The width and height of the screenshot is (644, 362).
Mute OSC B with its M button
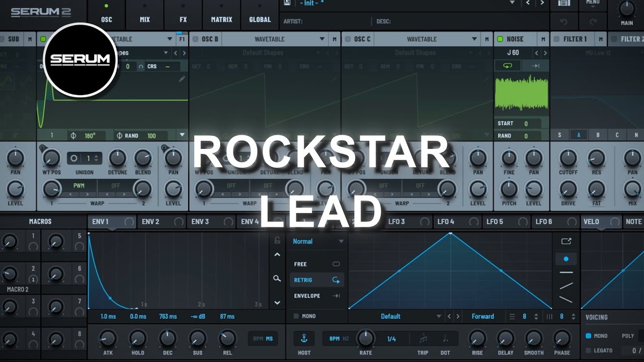click(335, 39)
